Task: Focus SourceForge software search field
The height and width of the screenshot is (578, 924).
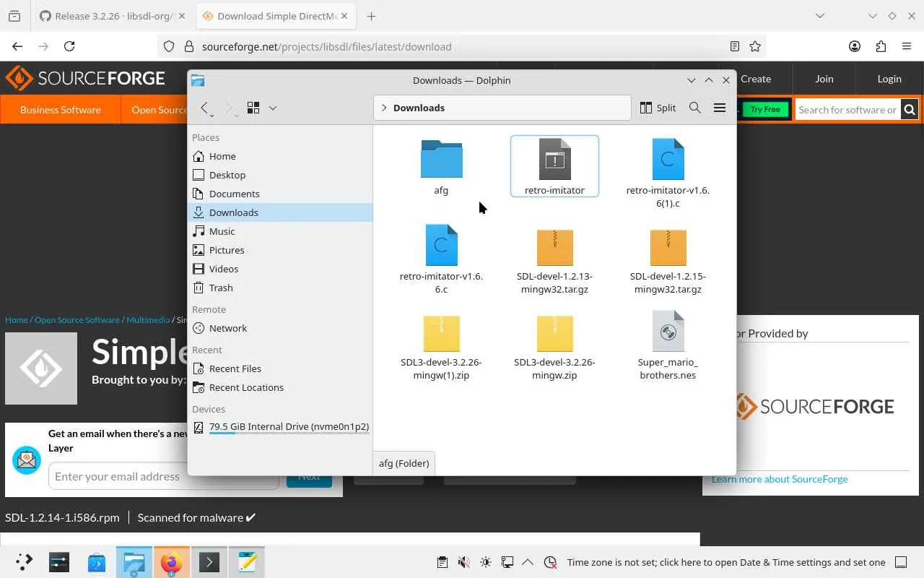Action: tap(847, 110)
